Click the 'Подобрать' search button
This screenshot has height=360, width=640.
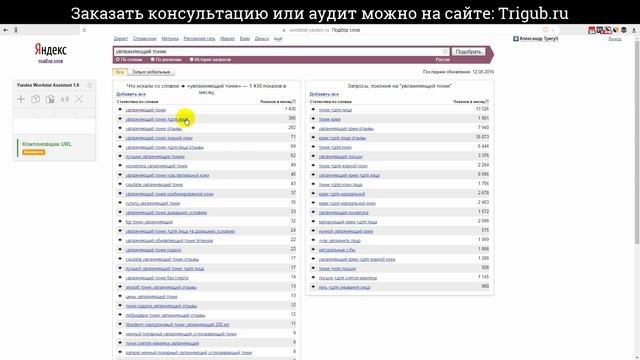pos(468,52)
